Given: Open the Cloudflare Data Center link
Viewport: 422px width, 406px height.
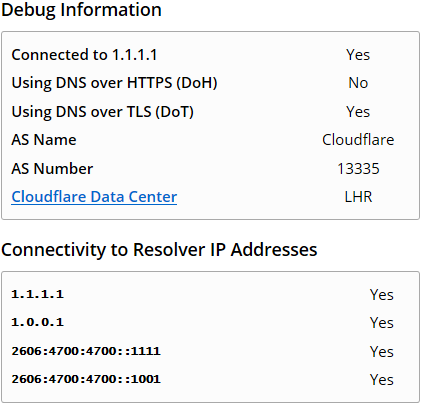Looking at the screenshot, I should (x=94, y=197).
